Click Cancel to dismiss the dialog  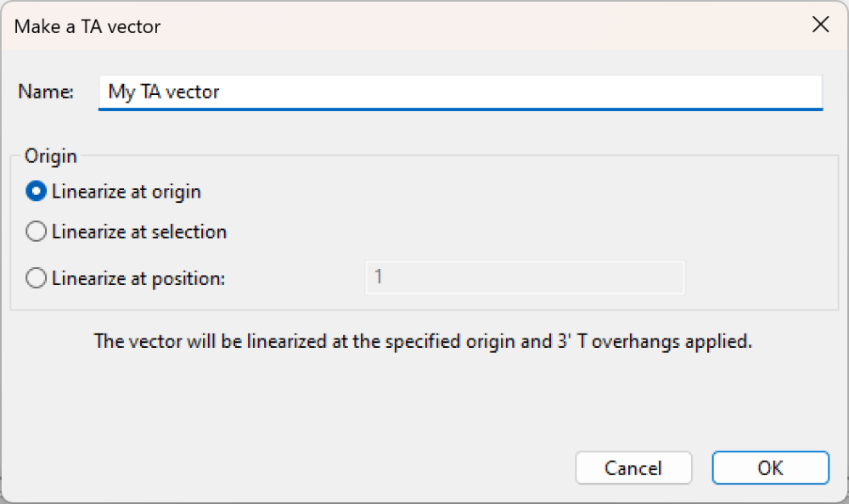pyautogui.click(x=633, y=468)
